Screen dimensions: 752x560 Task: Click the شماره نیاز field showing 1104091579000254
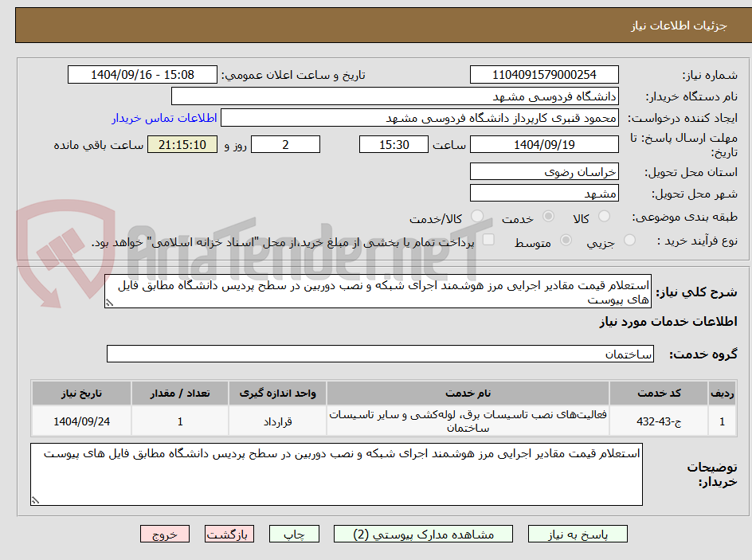[545, 74]
